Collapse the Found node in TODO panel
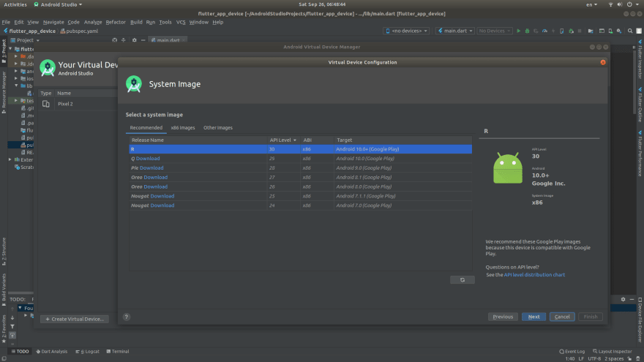 (20, 308)
